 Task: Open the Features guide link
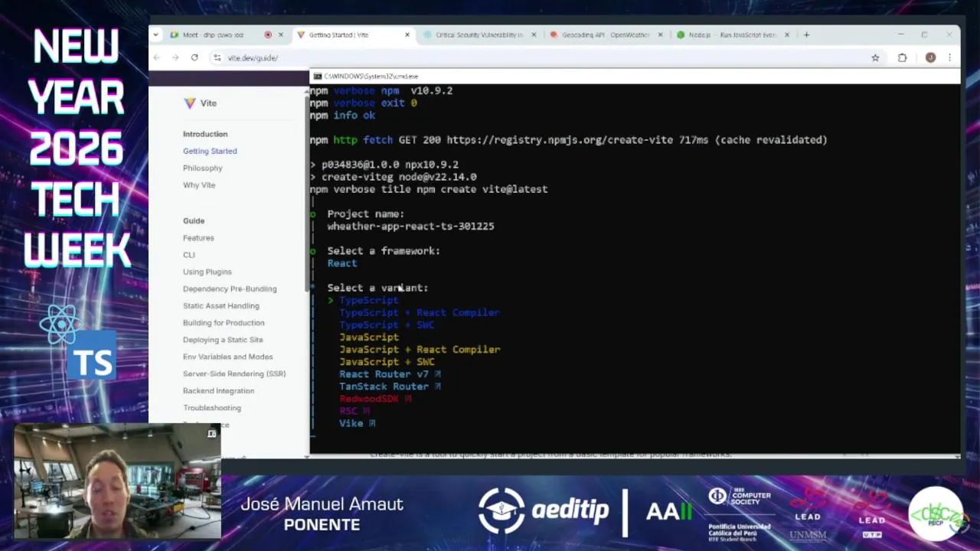tap(198, 238)
